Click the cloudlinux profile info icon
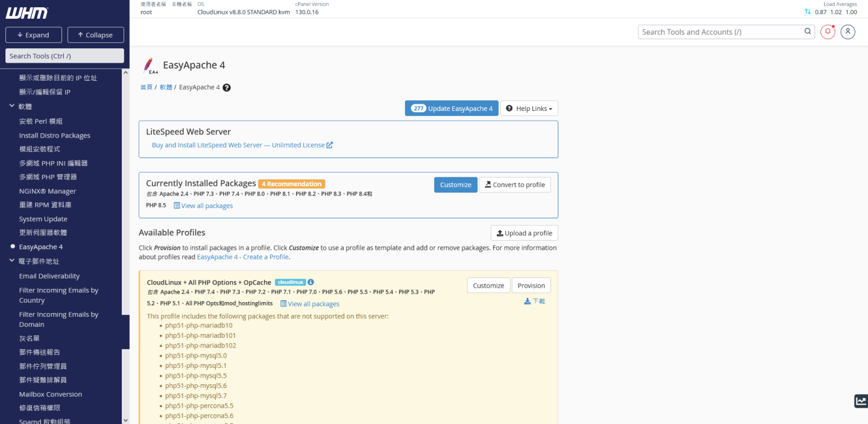868x424 pixels. tap(311, 282)
